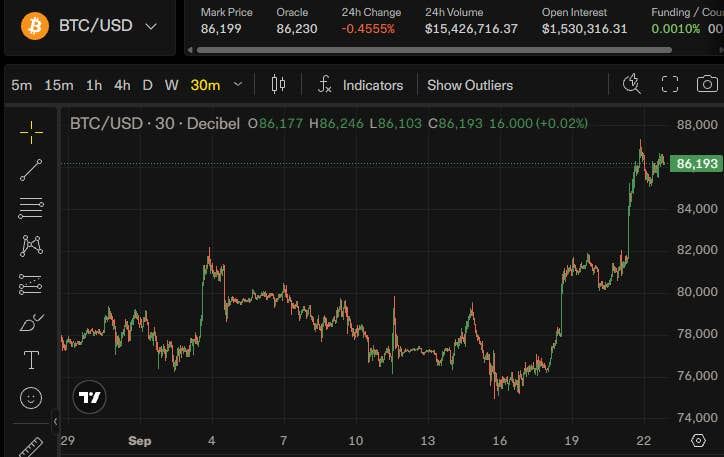Switch to the 15m timeframe
Image resolution: width=724 pixels, height=457 pixels.
click(59, 85)
